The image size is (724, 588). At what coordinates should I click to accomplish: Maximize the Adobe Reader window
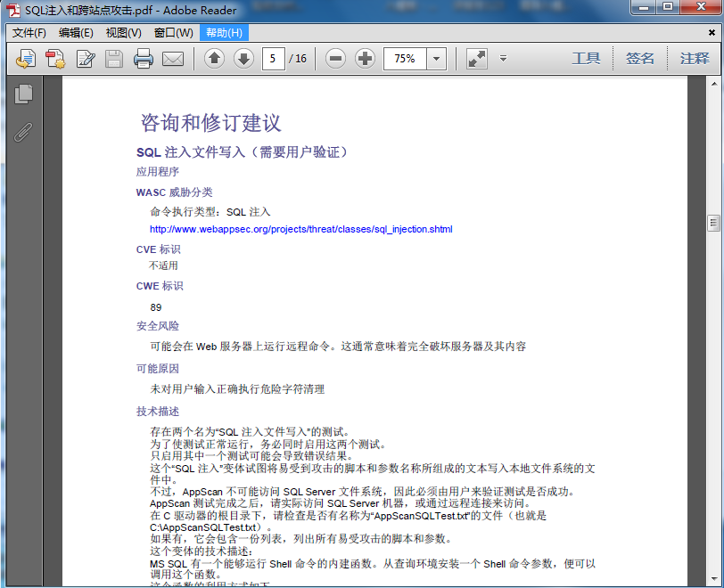[668, 7]
